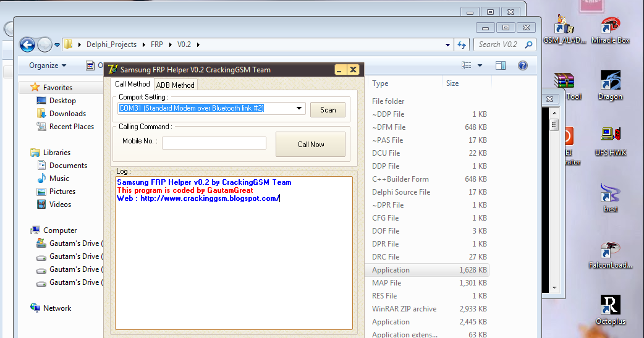
Task: Open WinRAR Tool desktop icon
Action: [x=567, y=87]
